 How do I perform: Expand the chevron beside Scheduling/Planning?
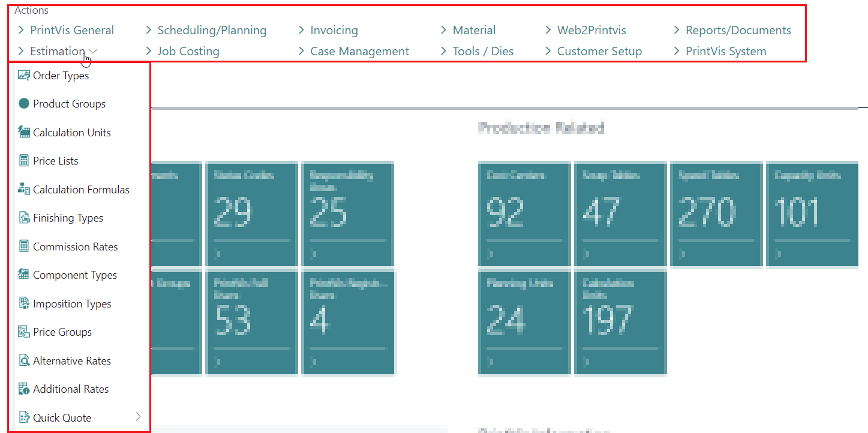(149, 29)
